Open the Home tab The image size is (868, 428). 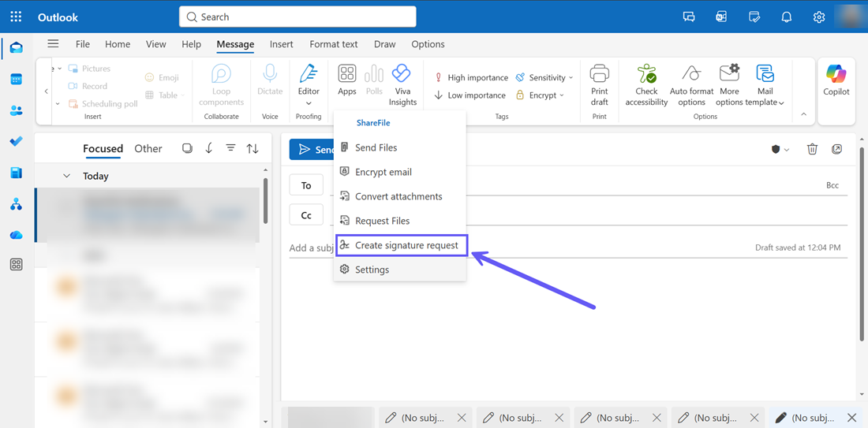[x=118, y=44]
